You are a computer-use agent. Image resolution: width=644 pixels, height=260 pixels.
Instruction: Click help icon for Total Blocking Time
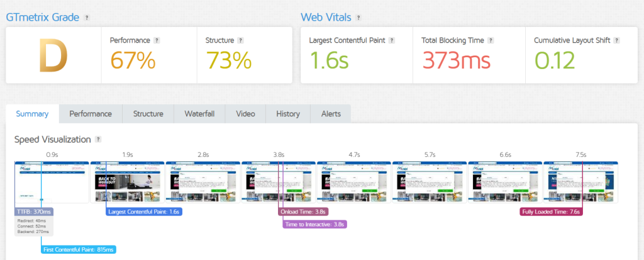pos(491,41)
